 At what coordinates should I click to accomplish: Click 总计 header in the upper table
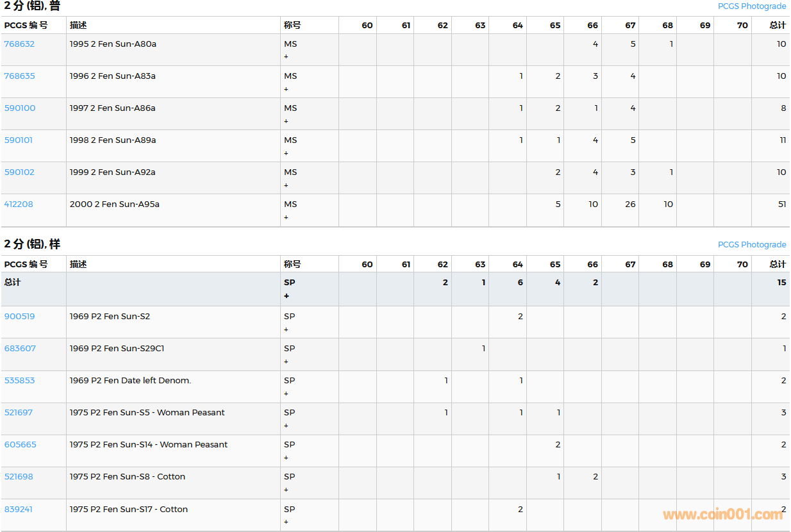tap(777, 26)
